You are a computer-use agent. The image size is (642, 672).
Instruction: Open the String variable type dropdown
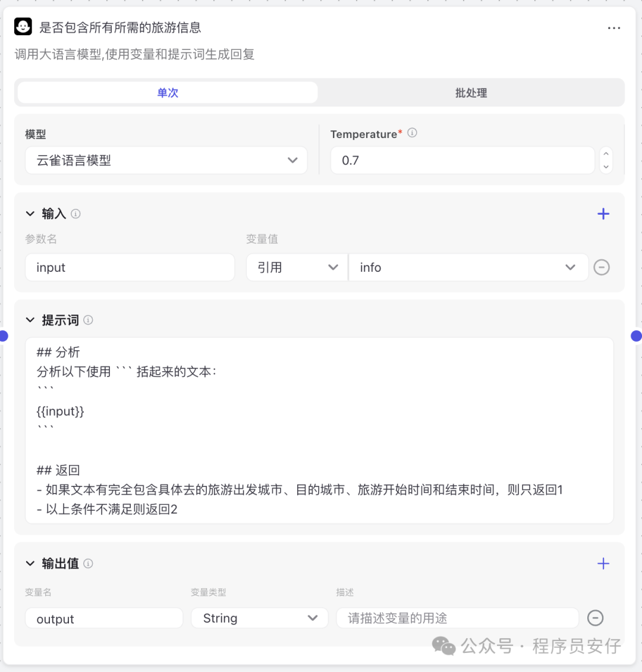(260, 618)
